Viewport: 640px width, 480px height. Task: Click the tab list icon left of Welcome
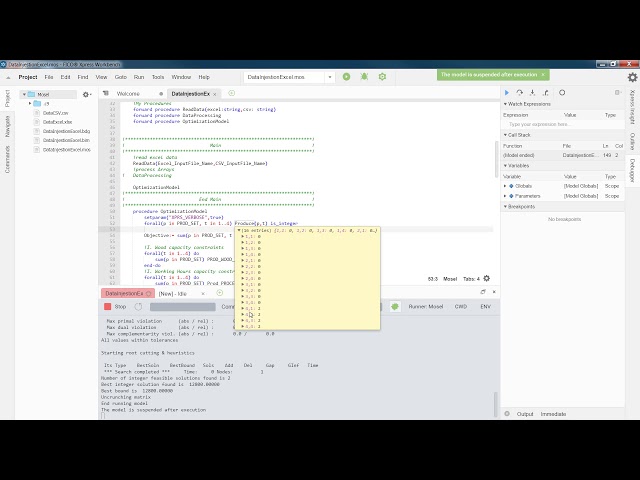point(106,93)
